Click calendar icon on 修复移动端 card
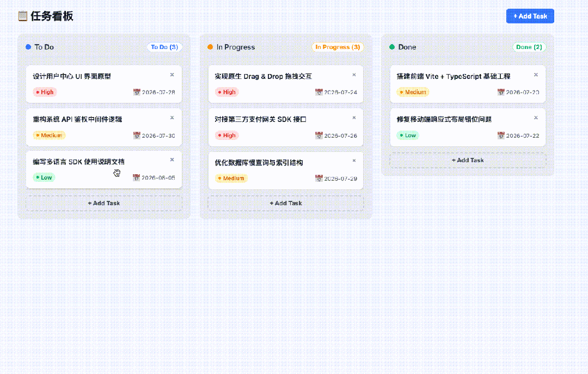The width and height of the screenshot is (588, 374). tap(501, 136)
